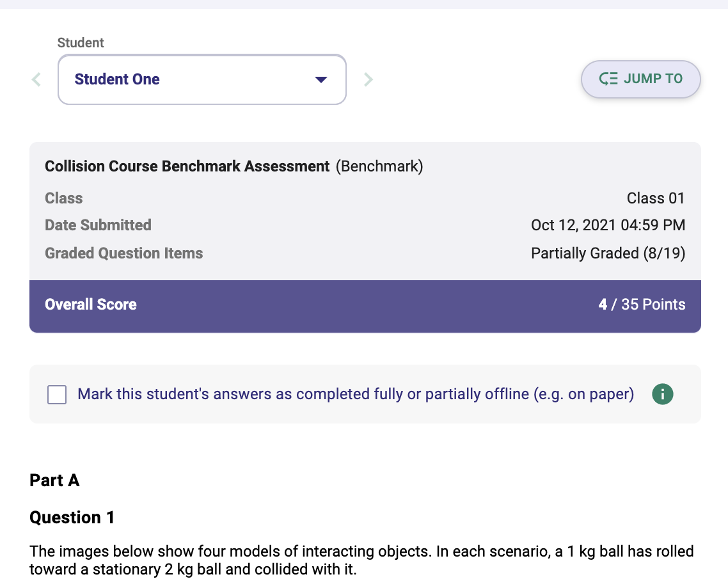Select the Student One name field
728x586 pixels.
click(x=202, y=79)
